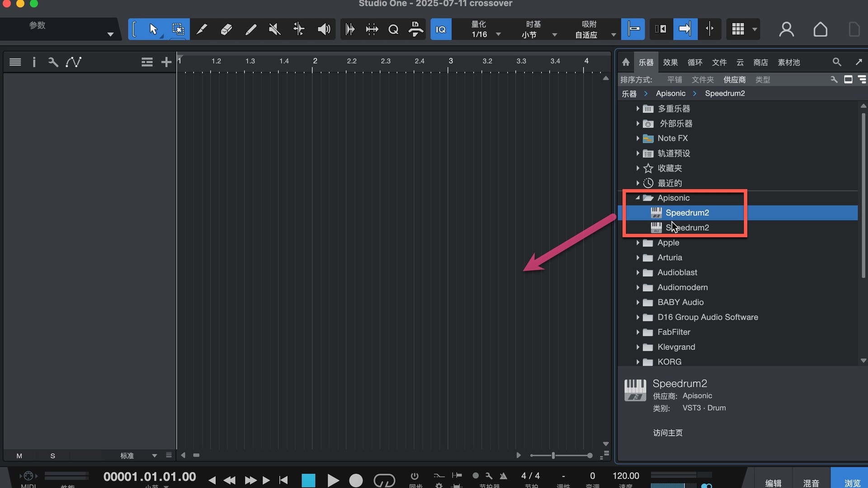Detach browser with arrow icon
Viewport: 868px width, 488px height.
[859, 62]
